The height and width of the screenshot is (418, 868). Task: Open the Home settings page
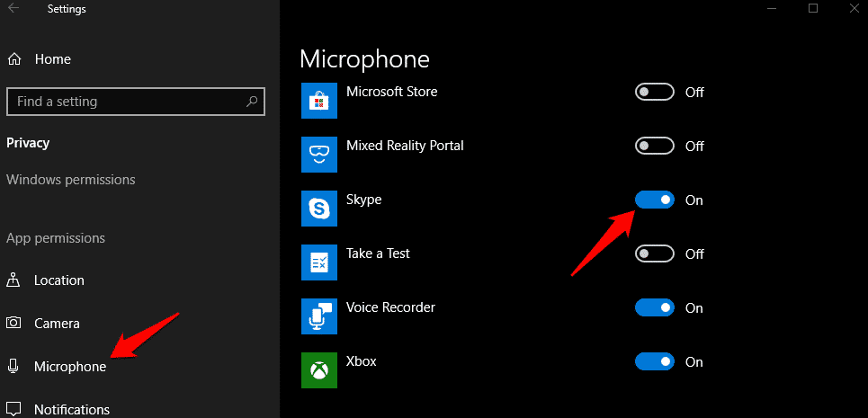coord(52,59)
